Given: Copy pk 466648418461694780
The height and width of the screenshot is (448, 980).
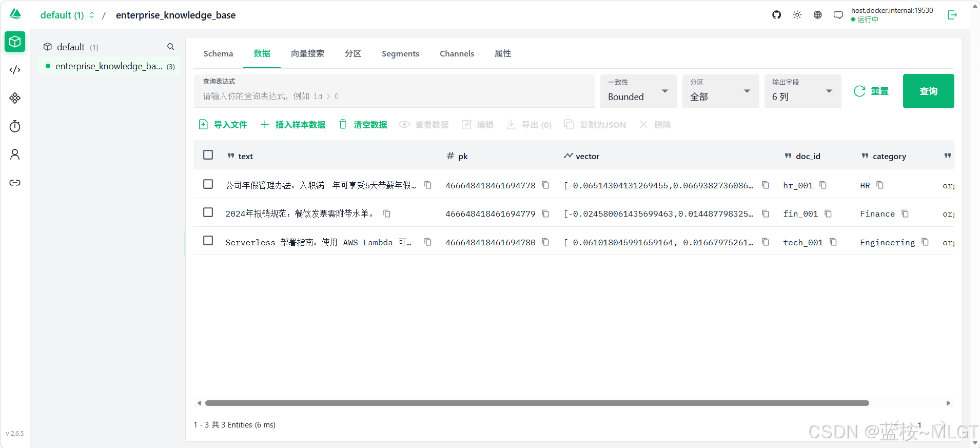Looking at the screenshot, I should click(545, 242).
